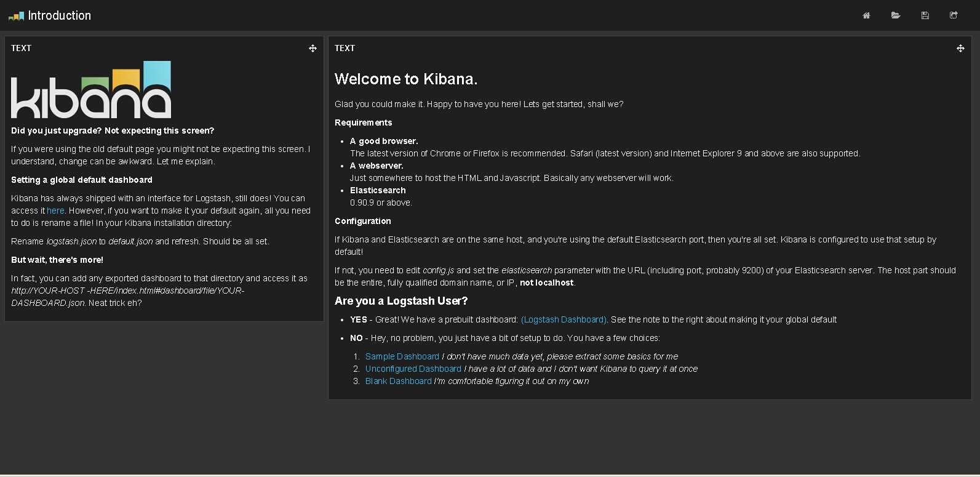Click the move handle on the left TEXT panel

coord(313,48)
